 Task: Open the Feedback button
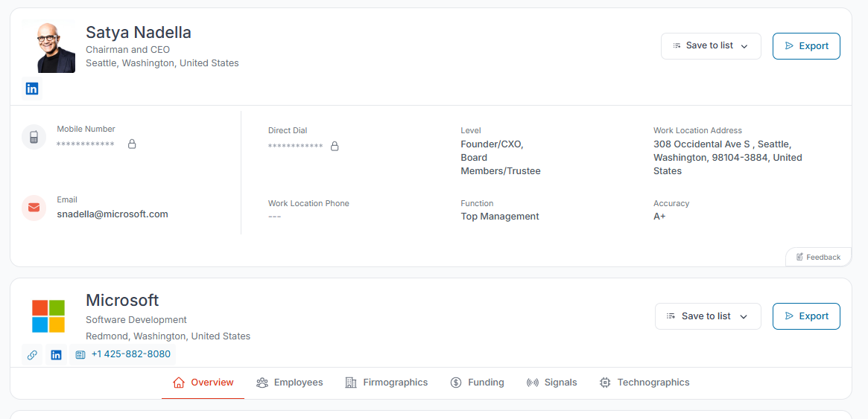818,257
